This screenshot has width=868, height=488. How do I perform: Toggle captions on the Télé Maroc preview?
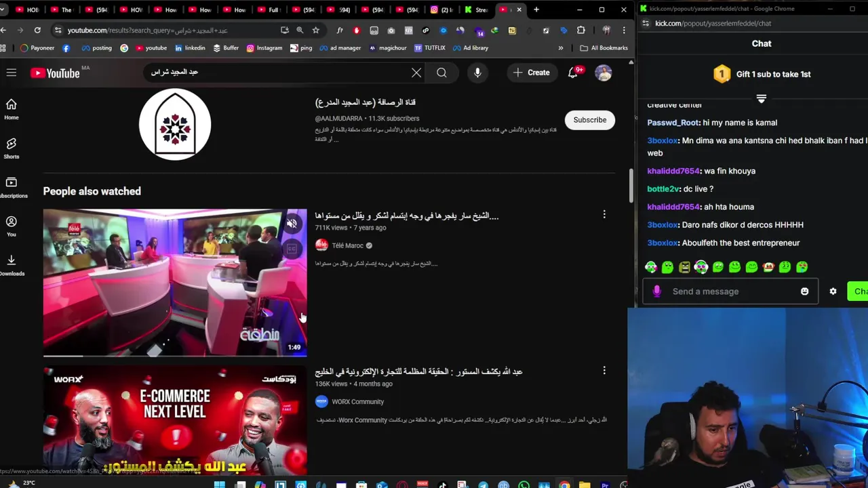pos(292,249)
